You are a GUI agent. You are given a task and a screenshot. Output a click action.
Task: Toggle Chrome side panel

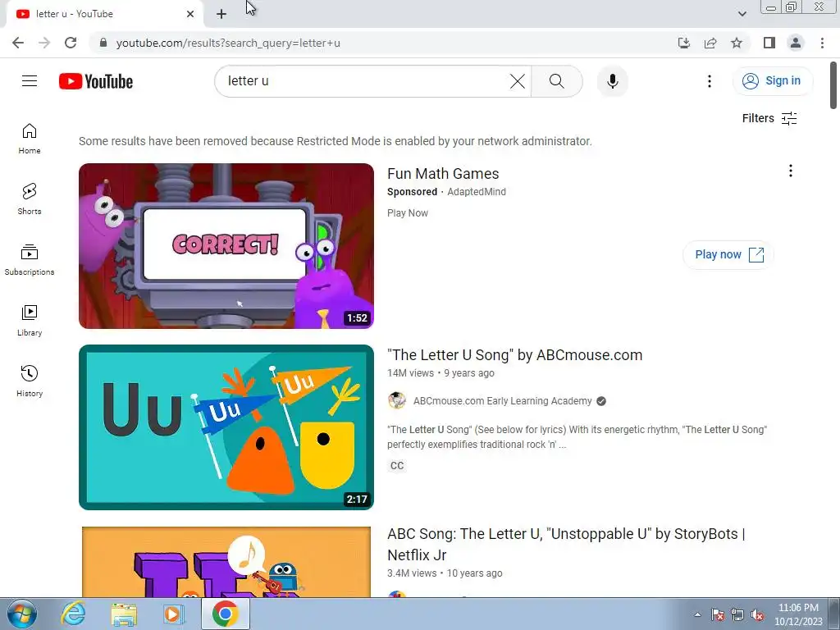tap(769, 43)
